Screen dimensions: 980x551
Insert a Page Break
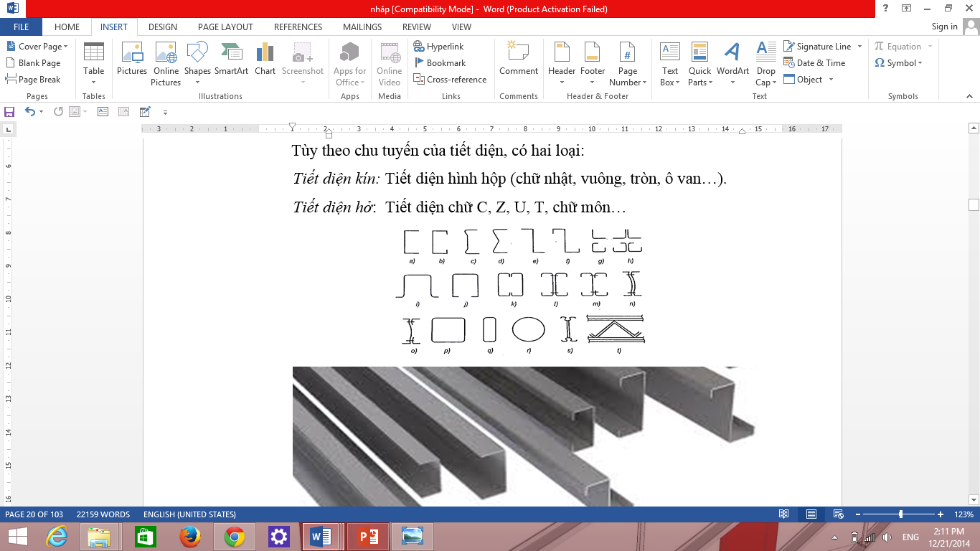33,80
